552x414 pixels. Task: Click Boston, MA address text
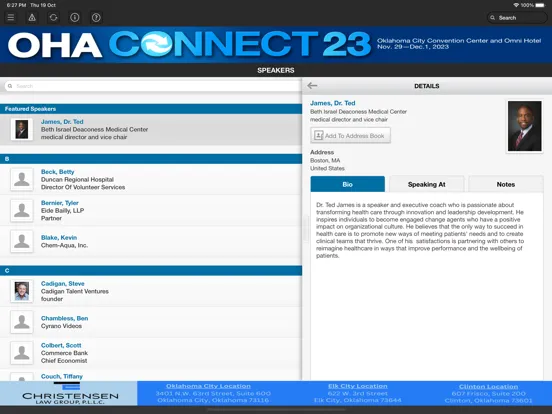[325, 161]
